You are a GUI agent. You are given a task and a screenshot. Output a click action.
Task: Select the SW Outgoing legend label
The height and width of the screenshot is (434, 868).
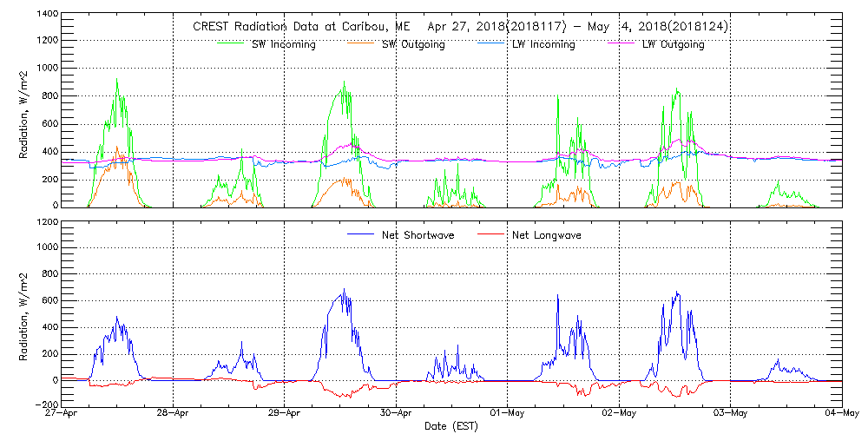click(413, 44)
